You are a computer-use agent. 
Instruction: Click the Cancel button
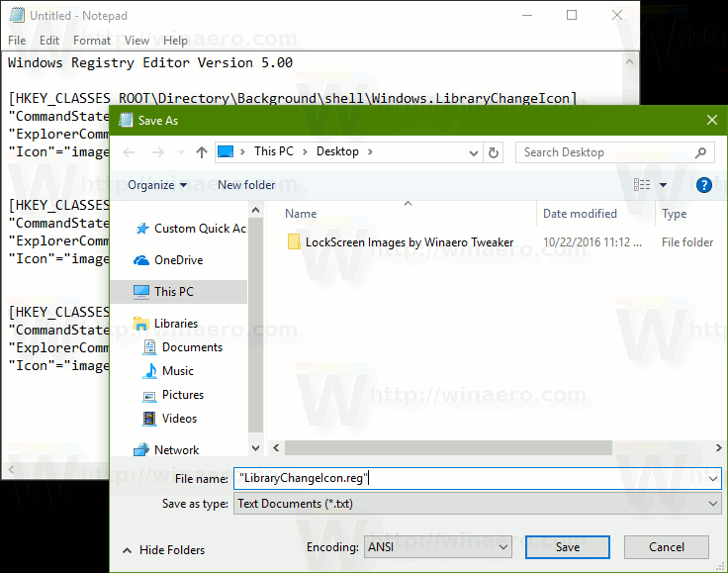click(x=667, y=547)
